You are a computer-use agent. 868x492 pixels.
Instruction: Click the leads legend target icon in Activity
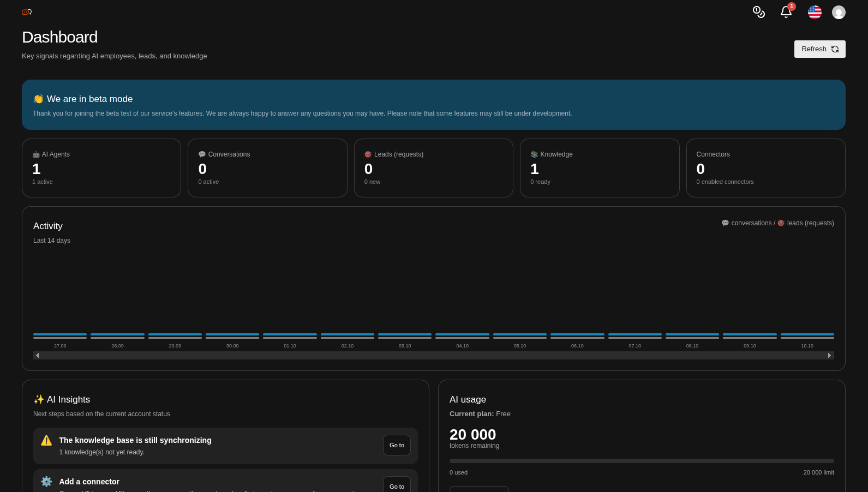(781, 223)
